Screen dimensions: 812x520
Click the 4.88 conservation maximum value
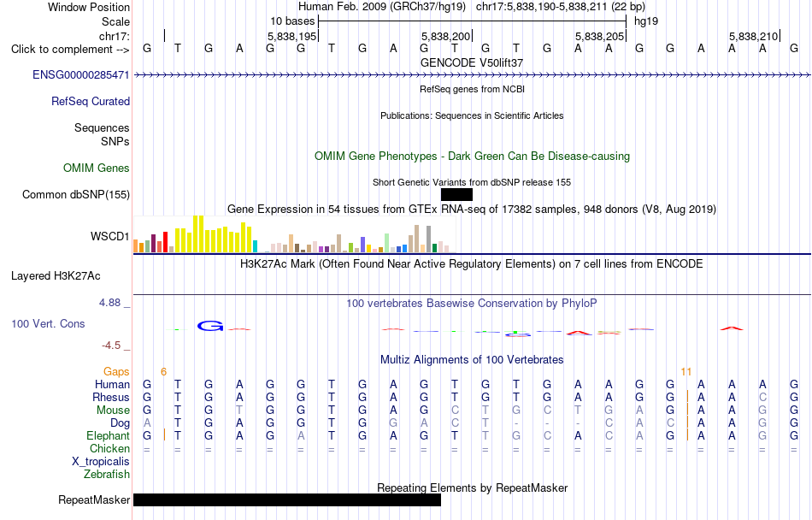click(109, 303)
